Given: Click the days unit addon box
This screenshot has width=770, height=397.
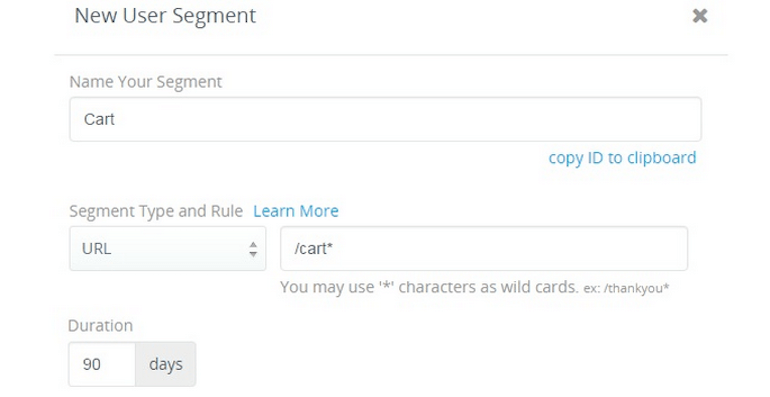Looking at the screenshot, I should click(165, 365).
